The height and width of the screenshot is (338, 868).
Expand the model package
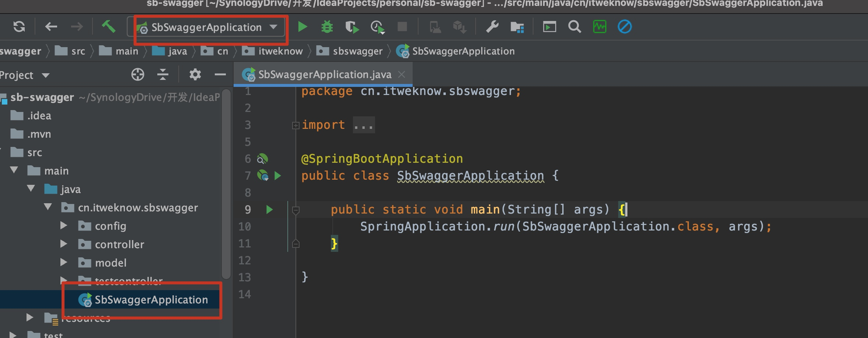pos(64,262)
